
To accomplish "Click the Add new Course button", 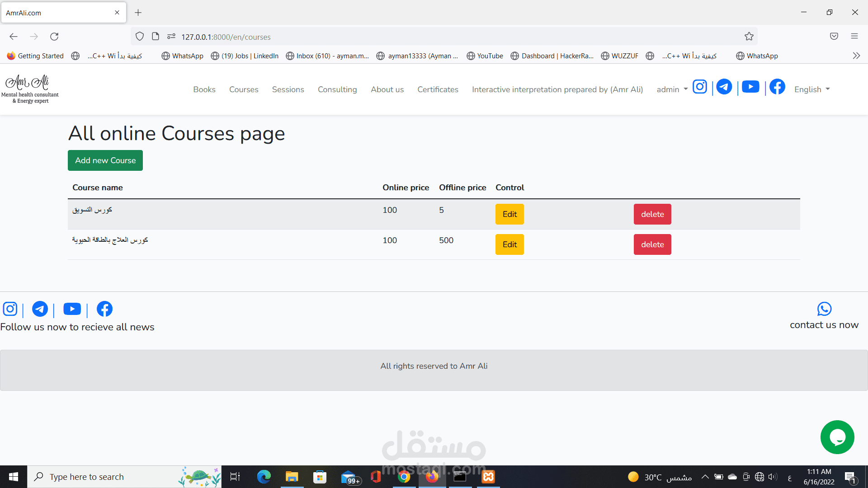I will tap(105, 160).
